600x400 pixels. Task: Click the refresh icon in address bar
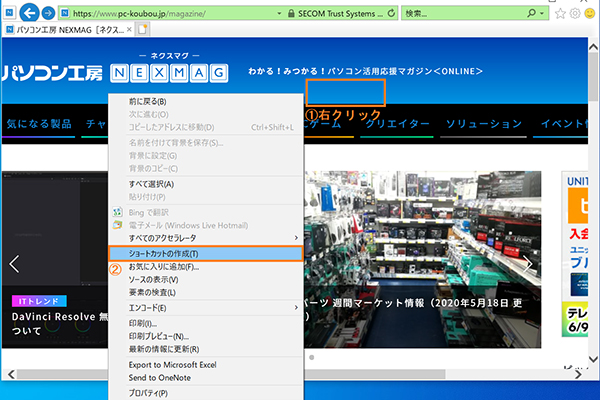tap(390, 15)
